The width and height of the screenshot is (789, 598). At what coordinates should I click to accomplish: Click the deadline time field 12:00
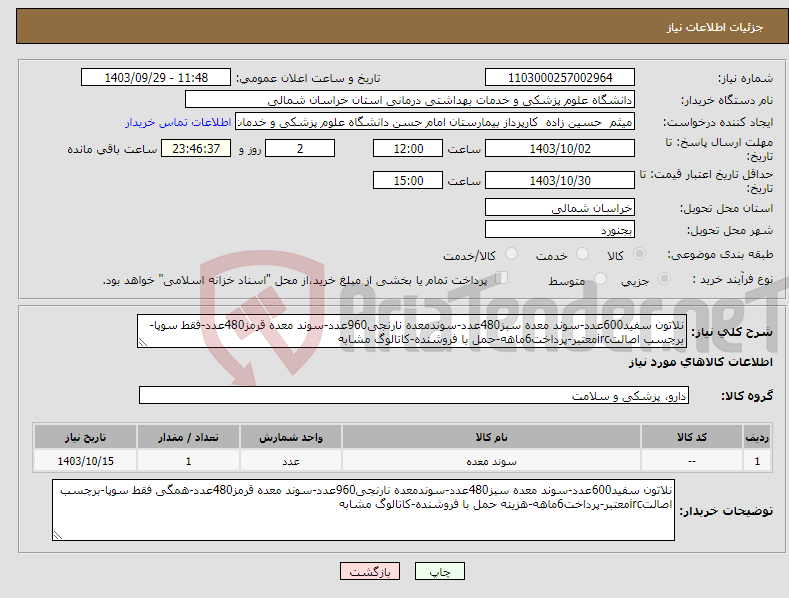click(408, 148)
